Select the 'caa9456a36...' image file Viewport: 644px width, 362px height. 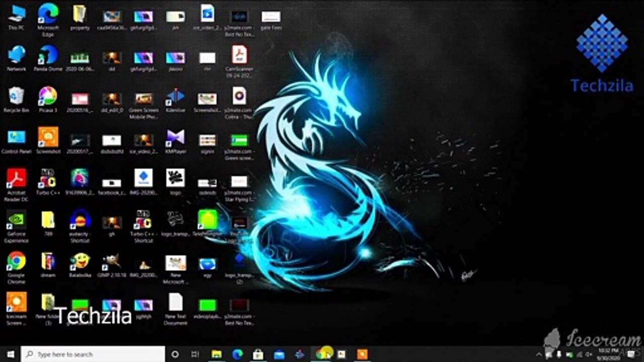tap(111, 20)
